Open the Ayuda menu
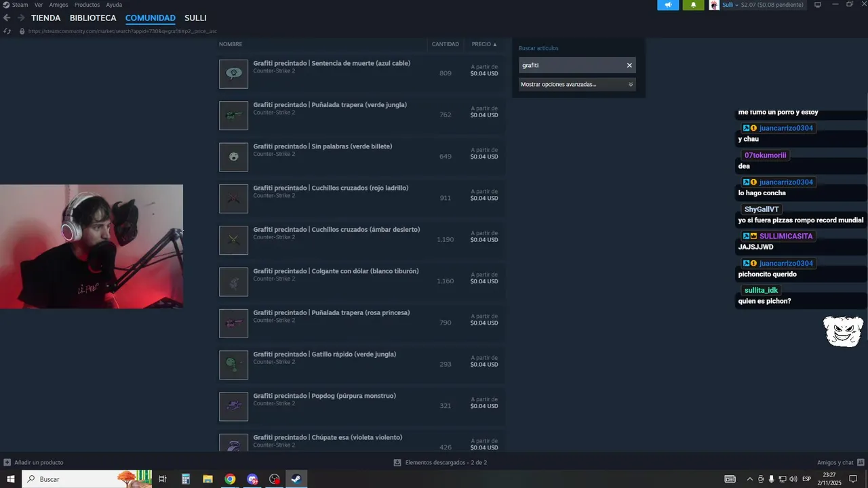Viewport: 868px width, 488px height. [x=114, y=5]
